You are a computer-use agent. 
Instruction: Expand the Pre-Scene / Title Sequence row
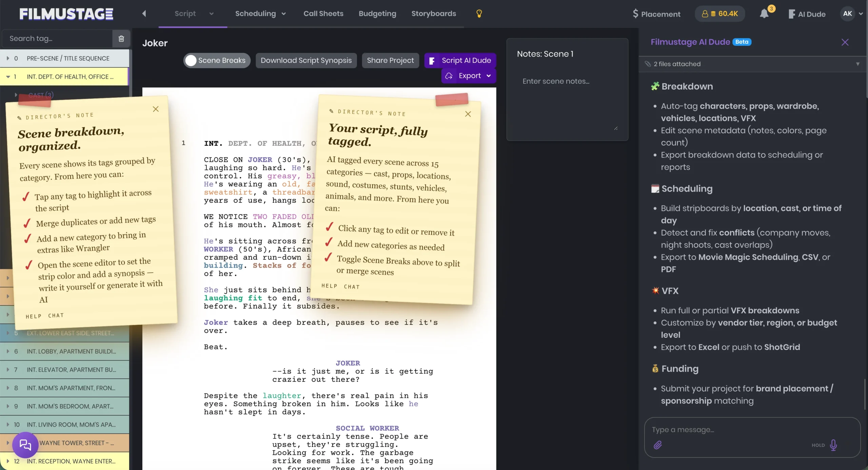tap(8, 58)
